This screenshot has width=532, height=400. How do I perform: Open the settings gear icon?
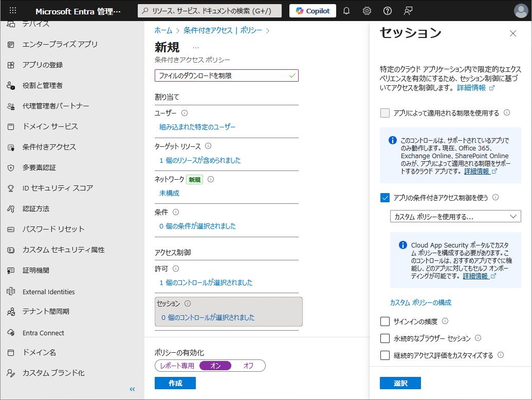point(367,11)
